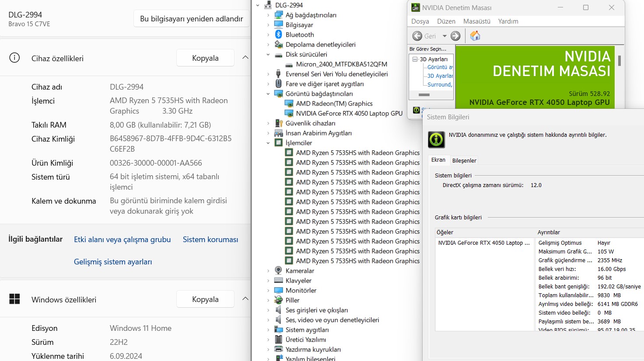Click the Üretici Yazılımı firmware icon
This screenshot has width=644, height=361.
tap(278, 340)
